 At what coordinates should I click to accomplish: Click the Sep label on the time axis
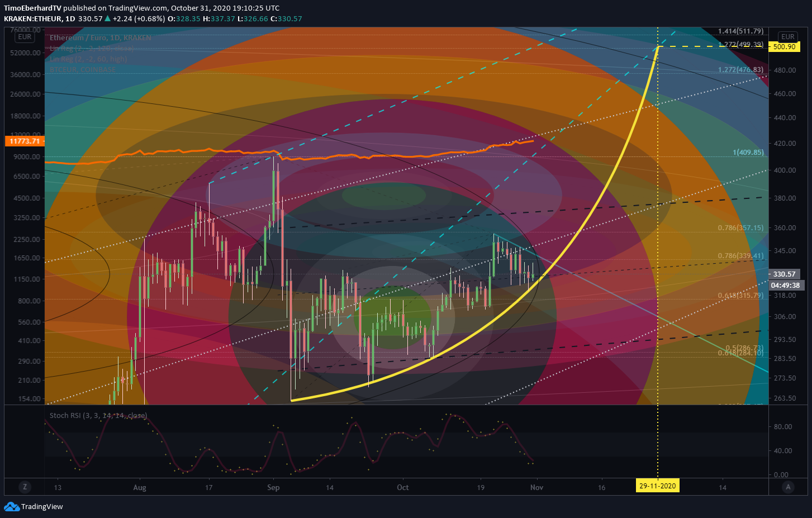pos(273,487)
